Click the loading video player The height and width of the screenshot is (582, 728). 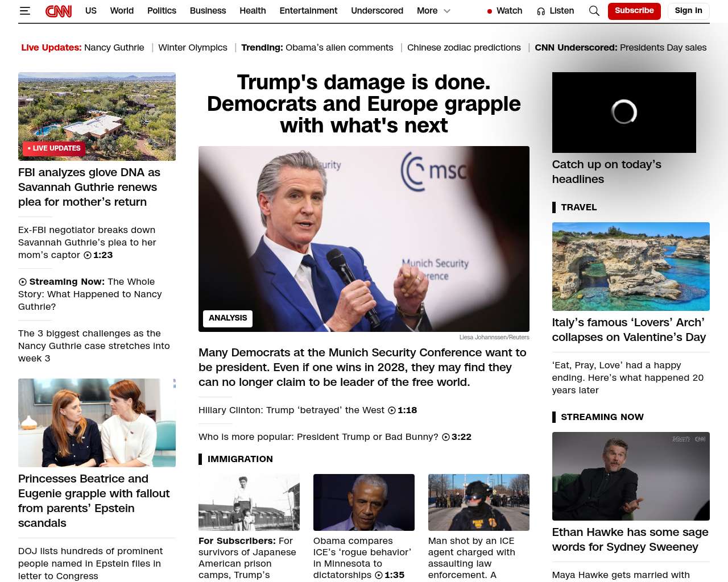pos(623,112)
